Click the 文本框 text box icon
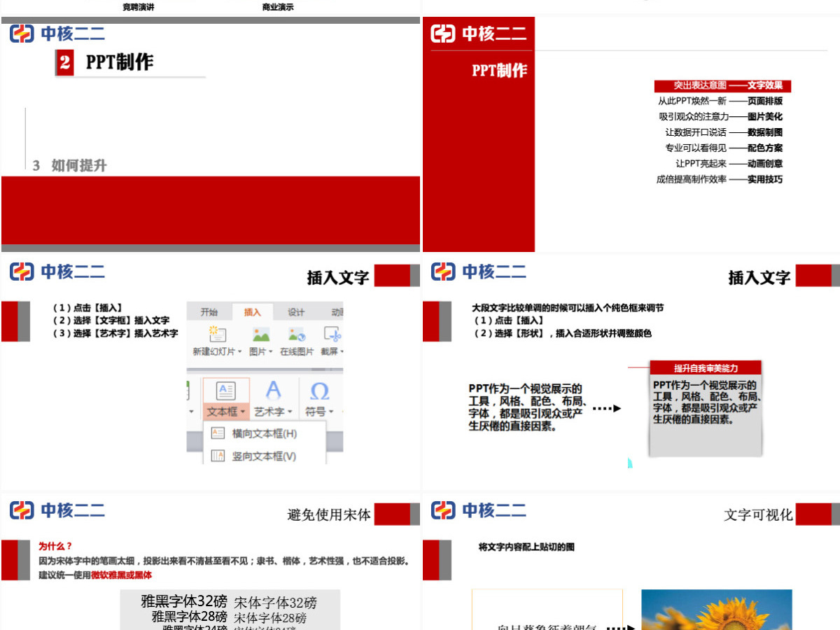 (226, 391)
